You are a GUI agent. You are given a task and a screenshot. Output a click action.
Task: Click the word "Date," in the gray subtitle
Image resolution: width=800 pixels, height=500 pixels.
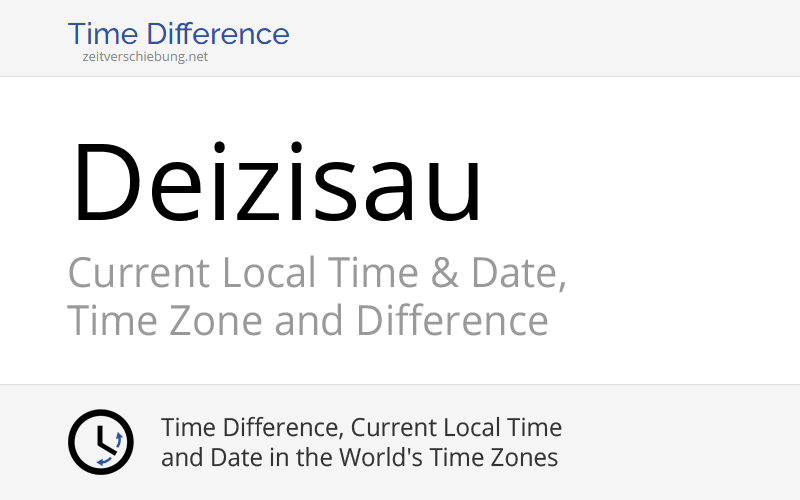(x=526, y=273)
